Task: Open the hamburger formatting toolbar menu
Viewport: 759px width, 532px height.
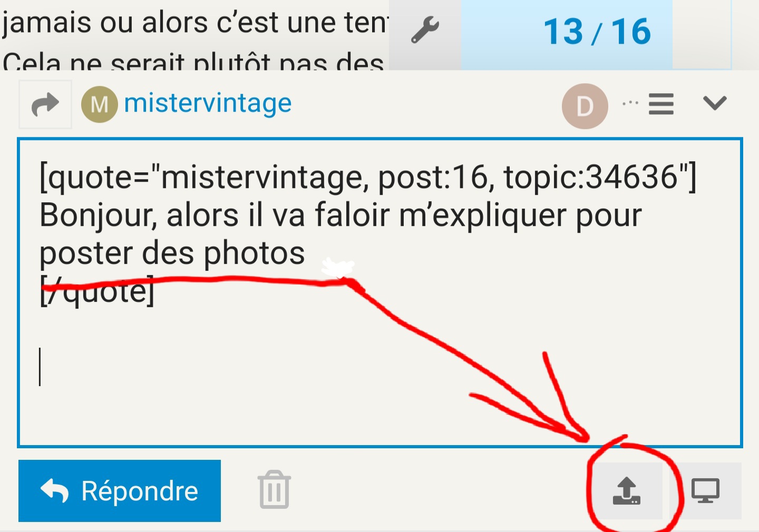Action: pos(661,104)
